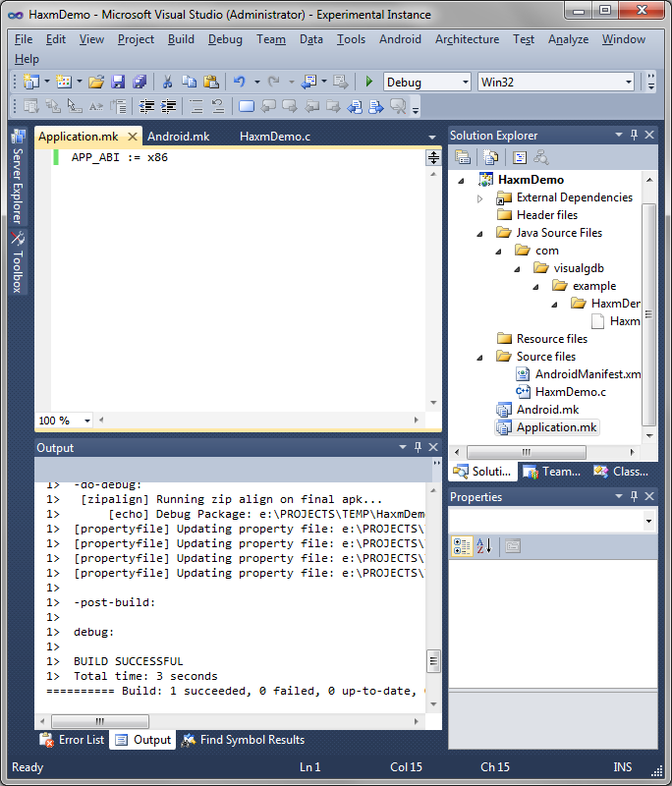This screenshot has height=786, width=672.
Task: Open the active files list dropdown arrow
Action: (432, 137)
